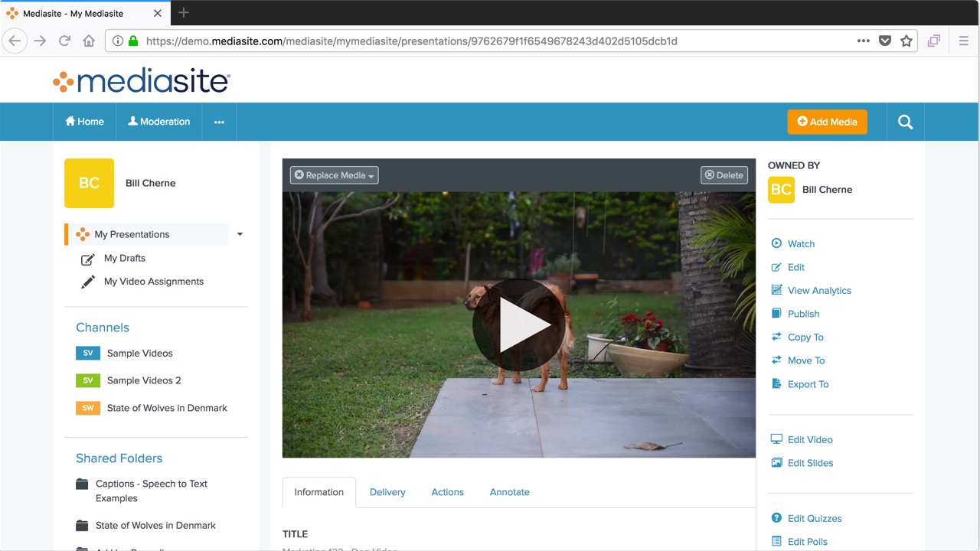Click the Add Media button
Screen dimensions: 980x551
pos(827,122)
